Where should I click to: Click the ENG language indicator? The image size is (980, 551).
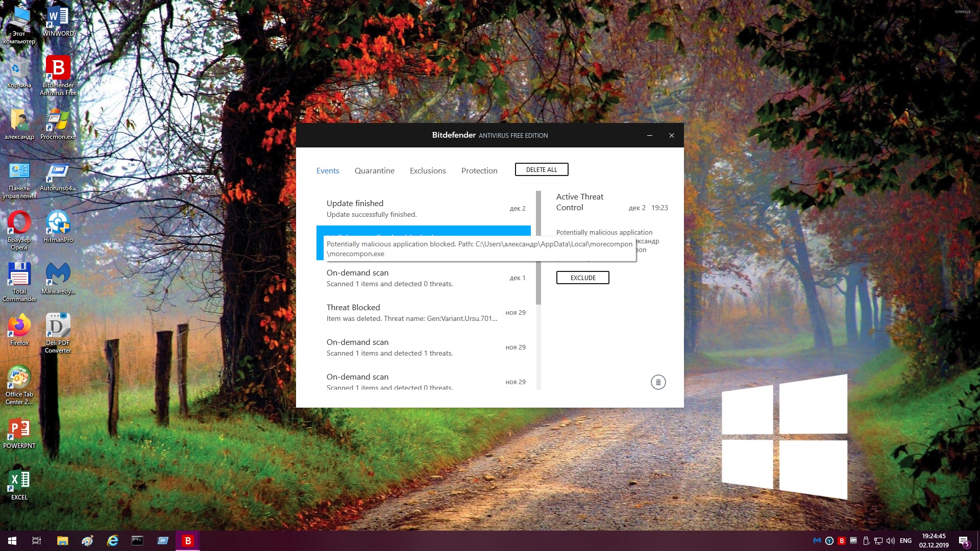click(x=905, y=541)
